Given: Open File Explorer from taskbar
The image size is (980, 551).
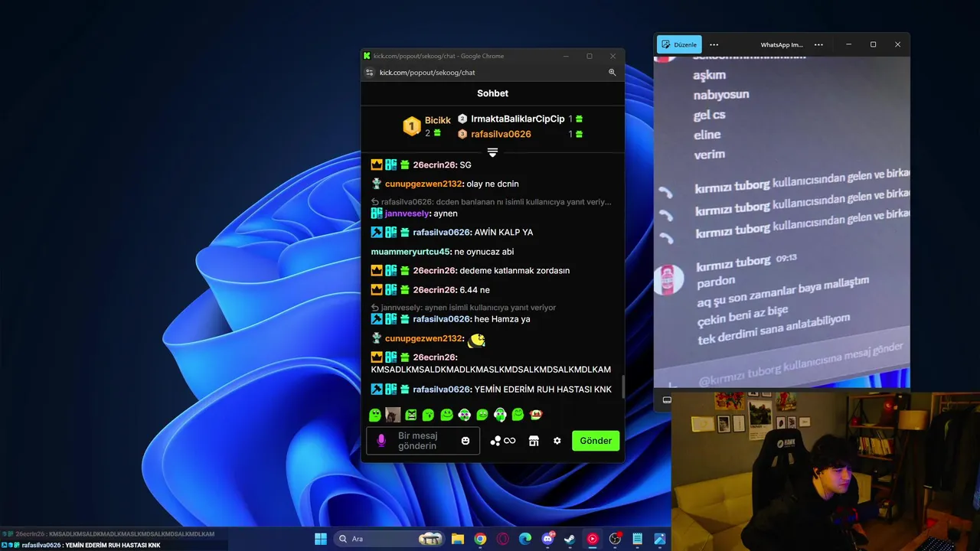Looking at the screenshot, I should pyautogui.click(x=457, y=539).
